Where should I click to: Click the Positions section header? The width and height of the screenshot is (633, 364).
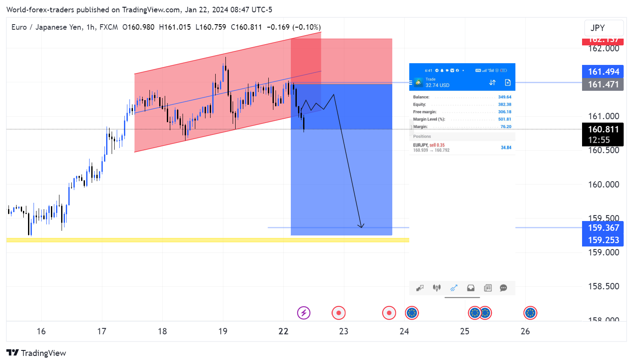coord(462,137)
